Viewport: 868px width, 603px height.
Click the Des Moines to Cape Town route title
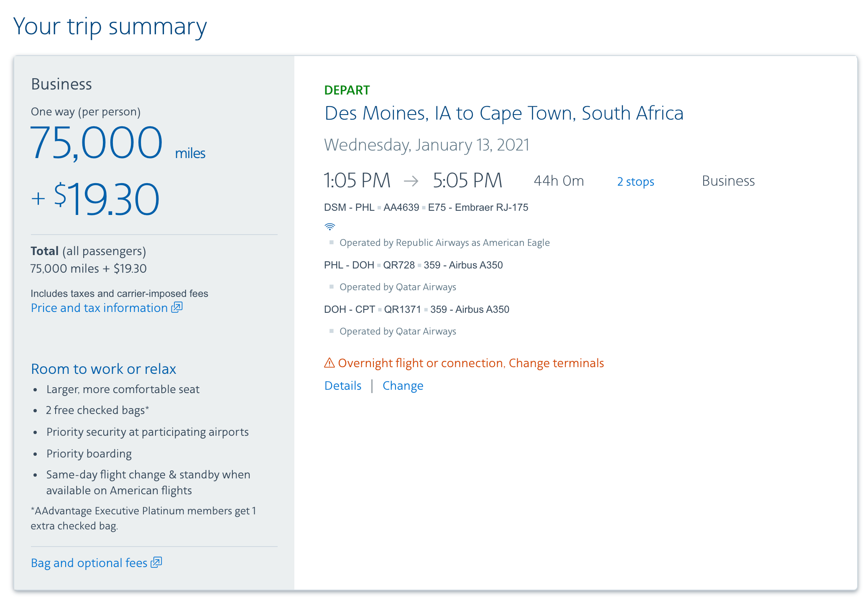click(x=504, y=113)
